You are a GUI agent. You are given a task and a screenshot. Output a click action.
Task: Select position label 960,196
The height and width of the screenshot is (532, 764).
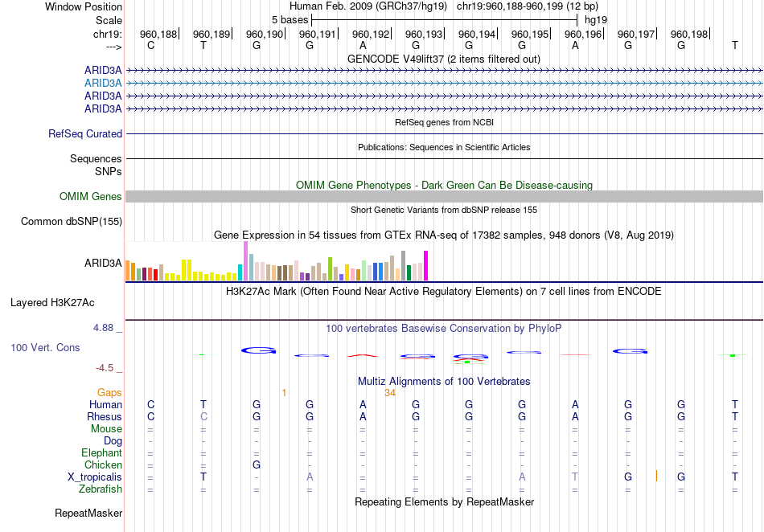tap(583, 34)
